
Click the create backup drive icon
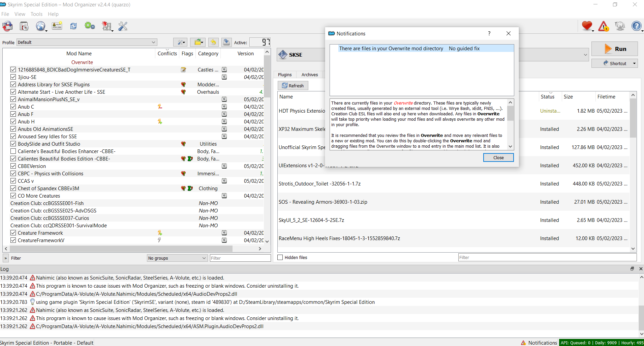226,42
